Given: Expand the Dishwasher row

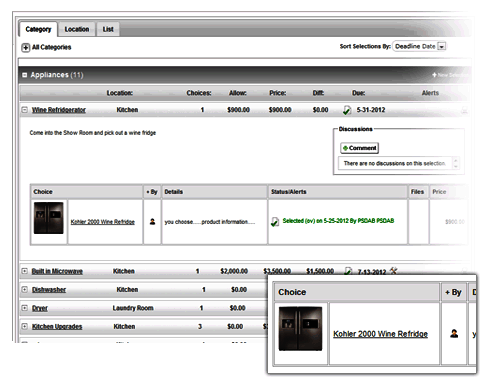Looking at the screenshot, I should (x=24, y=290).
